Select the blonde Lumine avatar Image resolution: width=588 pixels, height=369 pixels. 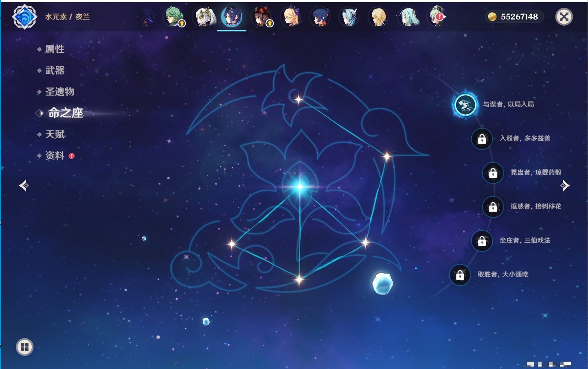(x=378, y=17)
